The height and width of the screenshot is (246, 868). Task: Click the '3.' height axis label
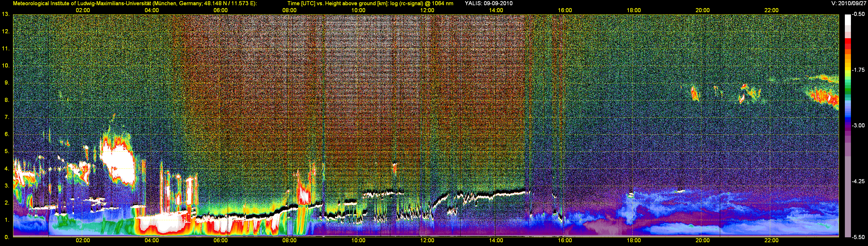[x=7, y=186]
